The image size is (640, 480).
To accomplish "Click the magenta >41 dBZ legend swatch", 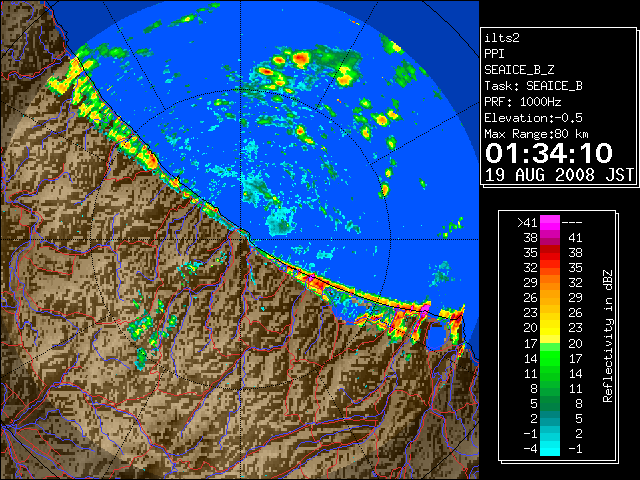I will (x=550, y=223).
